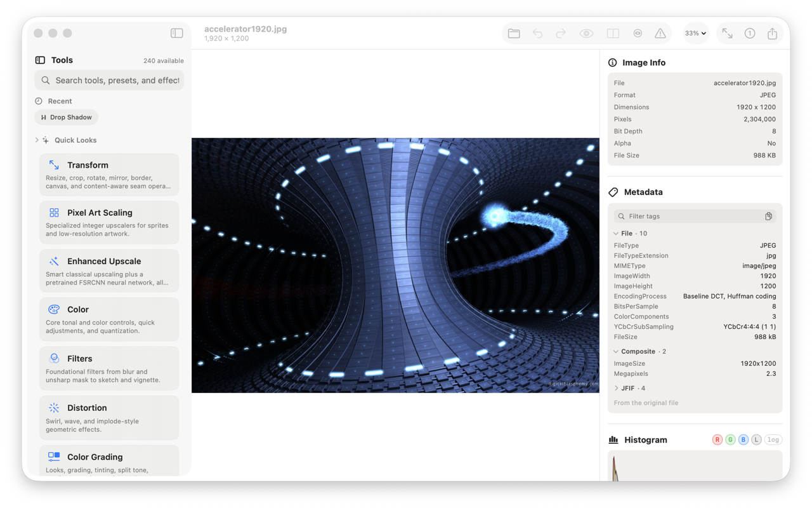
Task: Toggle the red R histogram channel
Action: [717, 439]
